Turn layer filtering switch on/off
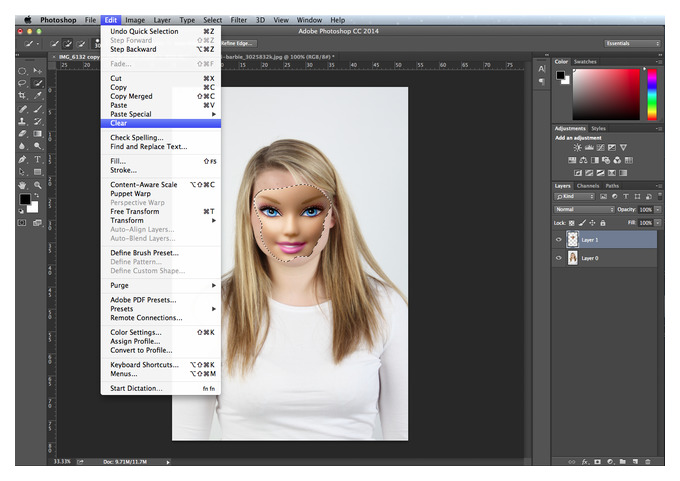Viewport: 680px width, 481px height. [660, 196]
